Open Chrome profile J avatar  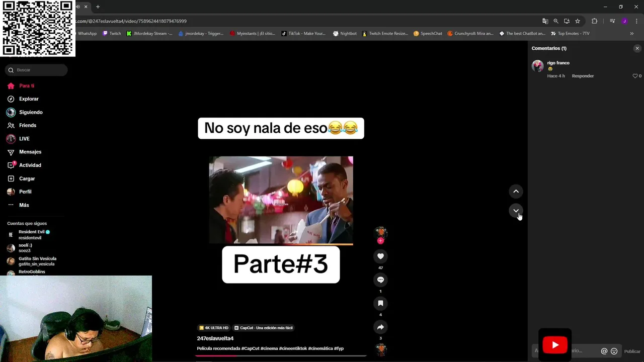[624, 21]
